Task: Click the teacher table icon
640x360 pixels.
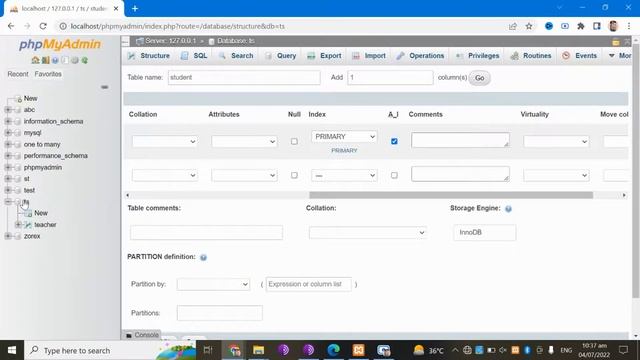Action: pyautogui.click(x=28, y=225)
